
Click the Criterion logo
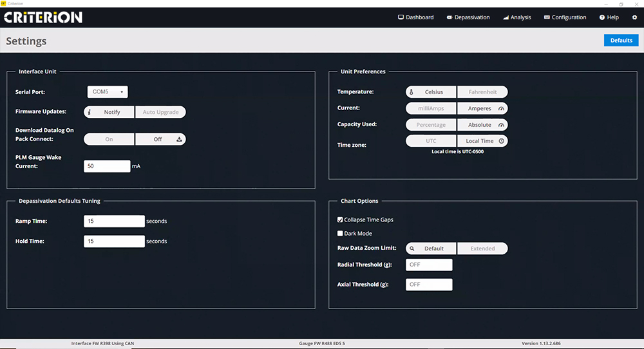coord(44,17)
